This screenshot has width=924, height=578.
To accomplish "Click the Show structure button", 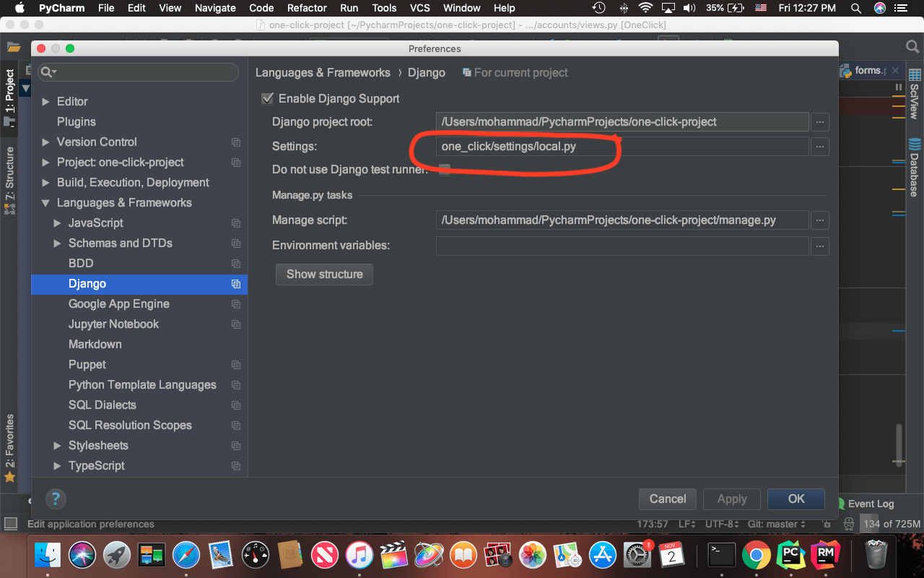I will (x=324, y=275).
